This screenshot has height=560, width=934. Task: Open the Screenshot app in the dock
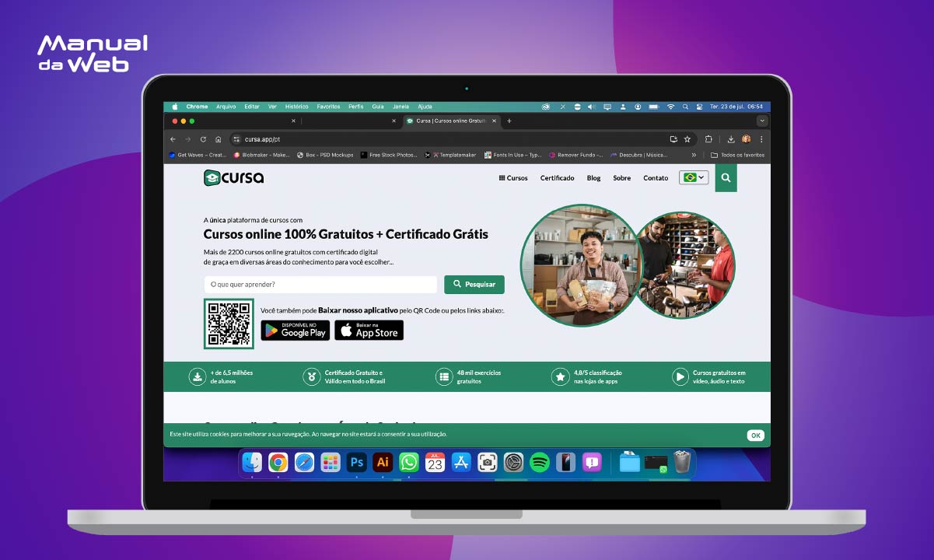(x=488, y=462)
